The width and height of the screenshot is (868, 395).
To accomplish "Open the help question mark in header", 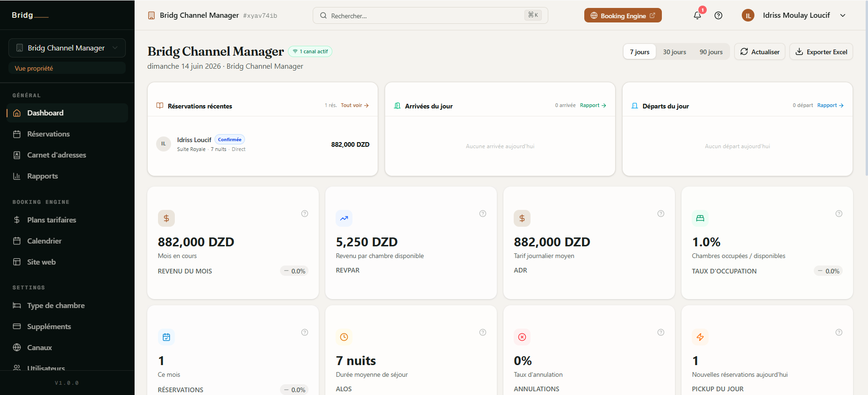I will [718, 15].
